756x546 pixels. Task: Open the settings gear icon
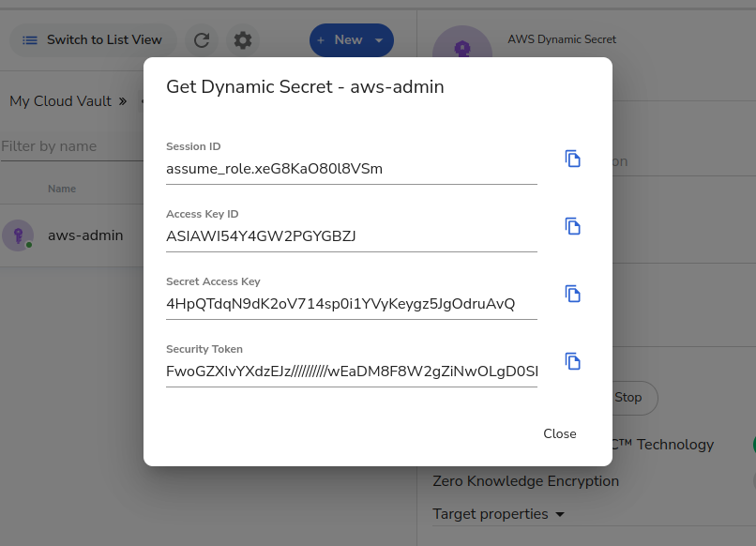pyautogui.click(x=243, y=40)
